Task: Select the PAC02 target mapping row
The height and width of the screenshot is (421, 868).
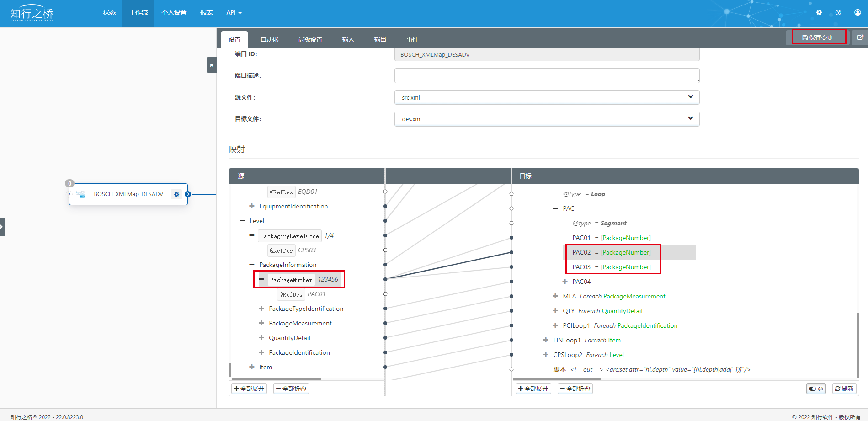Action: click(x=629, y=252)
